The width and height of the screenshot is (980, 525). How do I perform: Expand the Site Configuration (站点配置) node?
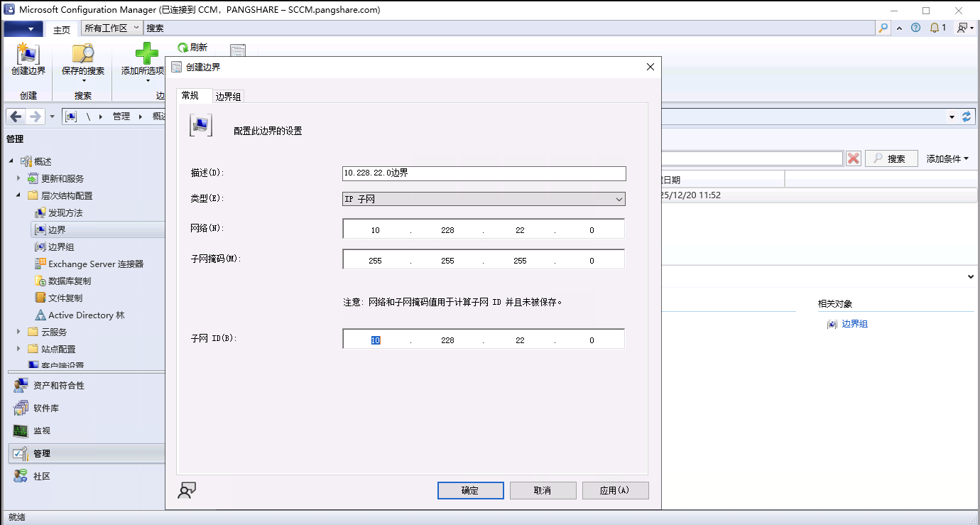18,349
